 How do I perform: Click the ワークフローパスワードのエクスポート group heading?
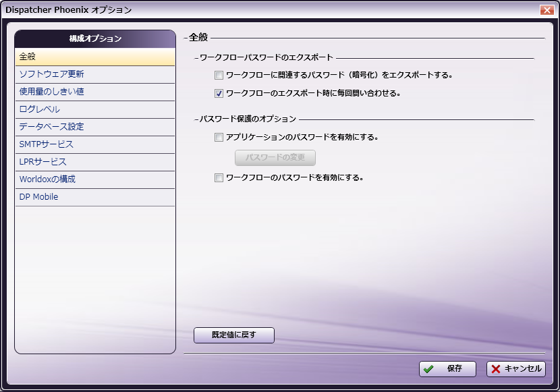(x=266, y=57)
